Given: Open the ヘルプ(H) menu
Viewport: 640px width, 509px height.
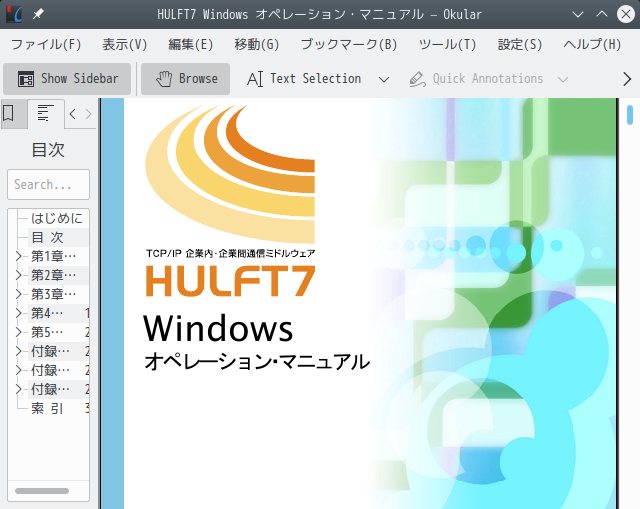Looking at the screenshot, I should pyautogui.click(x=592, y=44).
